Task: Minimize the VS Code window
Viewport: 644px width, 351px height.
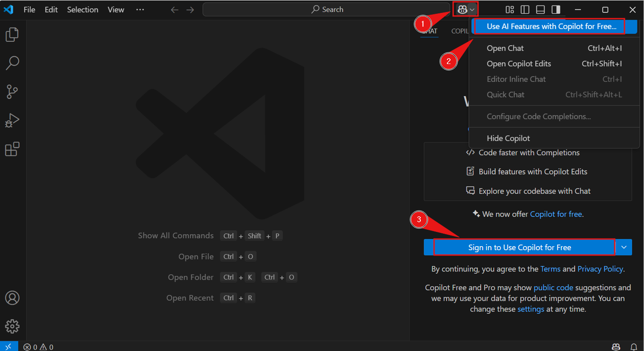Action: 578,10
